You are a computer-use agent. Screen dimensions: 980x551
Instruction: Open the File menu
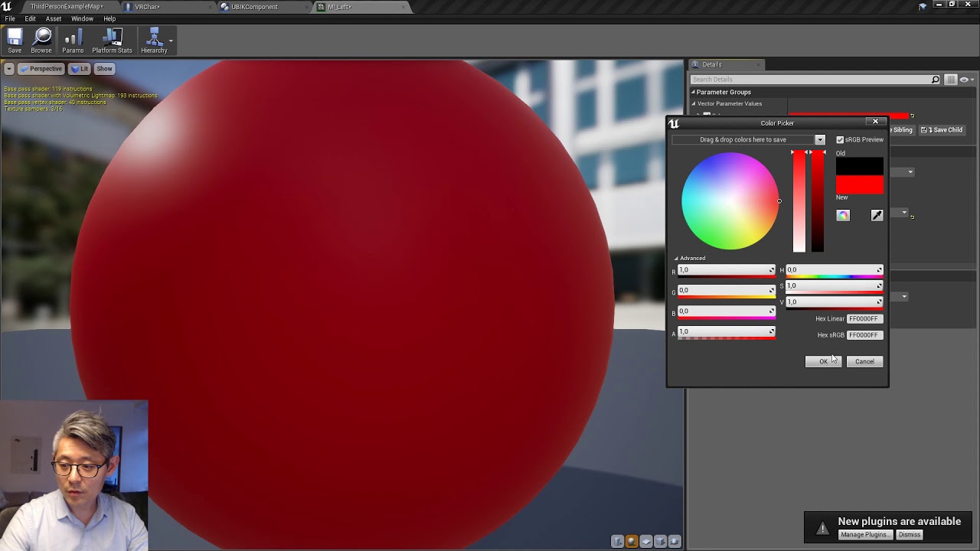10,18
